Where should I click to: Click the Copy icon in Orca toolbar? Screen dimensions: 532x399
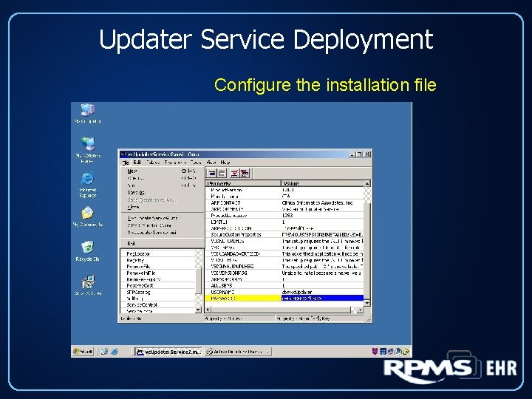pyautogui.click(x=212, y=174)
